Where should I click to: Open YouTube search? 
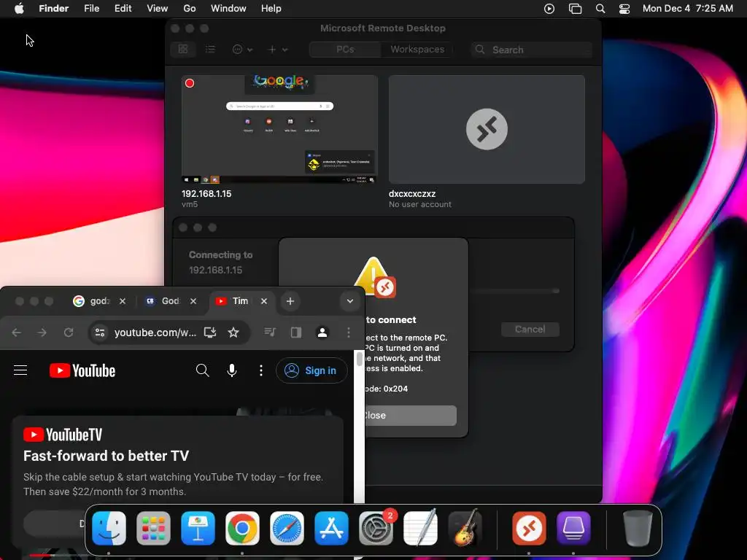[203, 370]
